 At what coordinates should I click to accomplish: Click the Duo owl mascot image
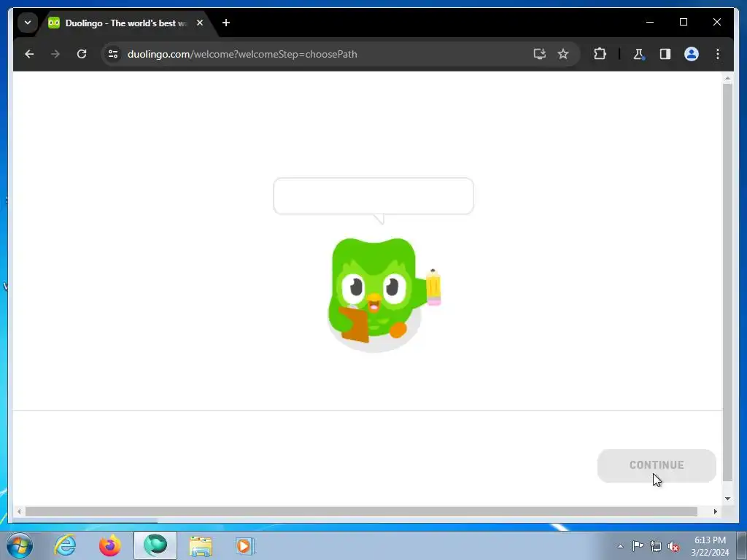coord(384,295)
